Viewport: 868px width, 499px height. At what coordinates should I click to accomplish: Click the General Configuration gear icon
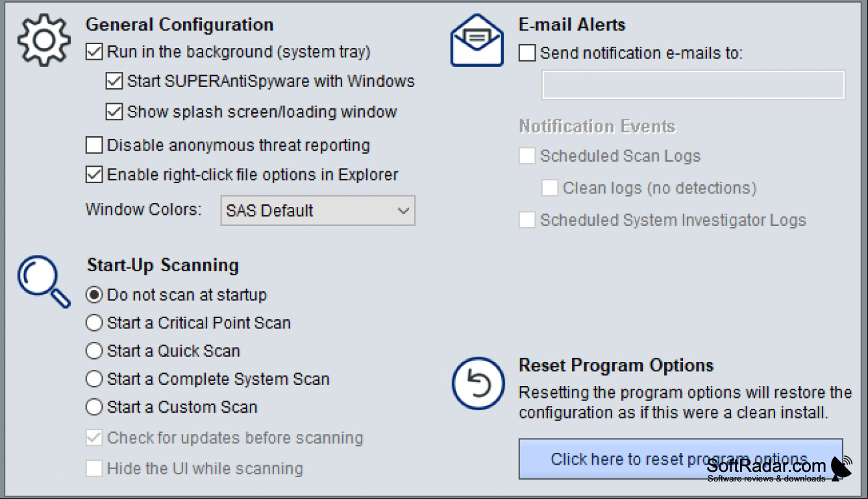(43, 40)
